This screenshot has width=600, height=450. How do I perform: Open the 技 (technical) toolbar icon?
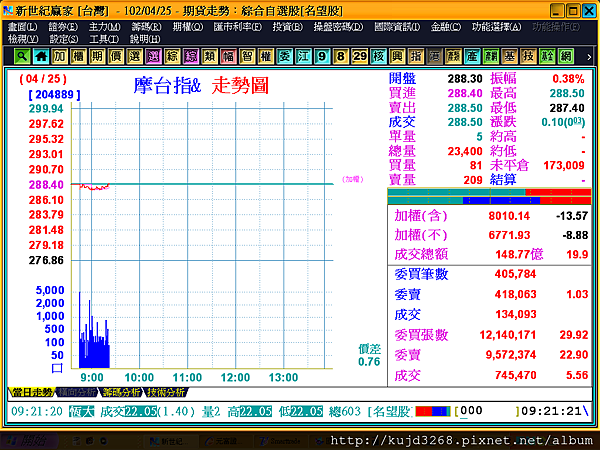(528, 57)
